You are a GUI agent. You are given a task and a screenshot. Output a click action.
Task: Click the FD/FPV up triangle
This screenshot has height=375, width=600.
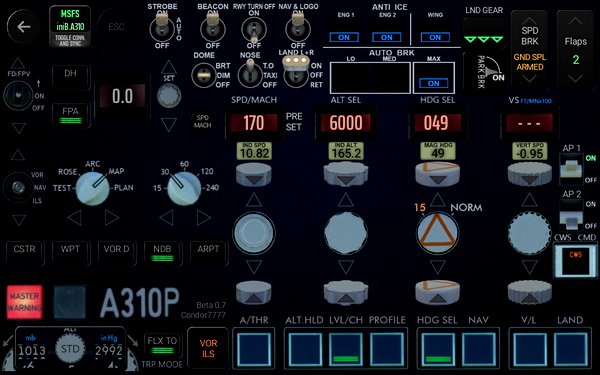18,64
